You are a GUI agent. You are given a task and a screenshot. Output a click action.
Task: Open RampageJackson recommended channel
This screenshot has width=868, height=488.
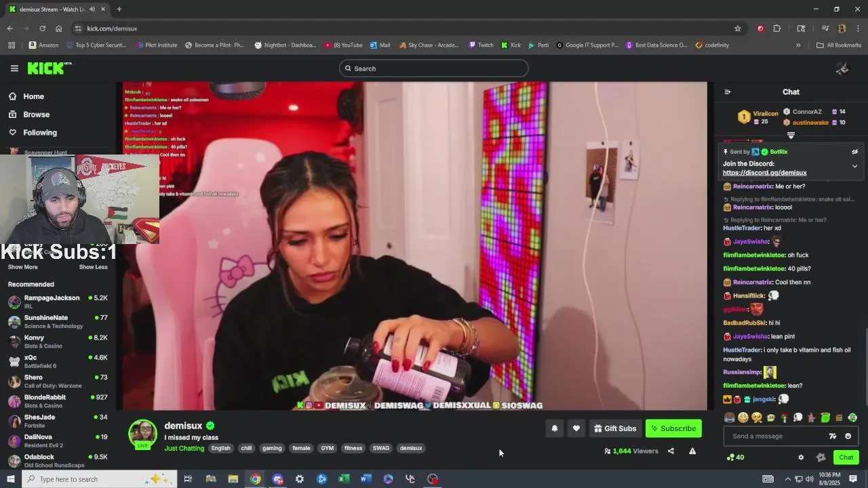pos(59,302)
